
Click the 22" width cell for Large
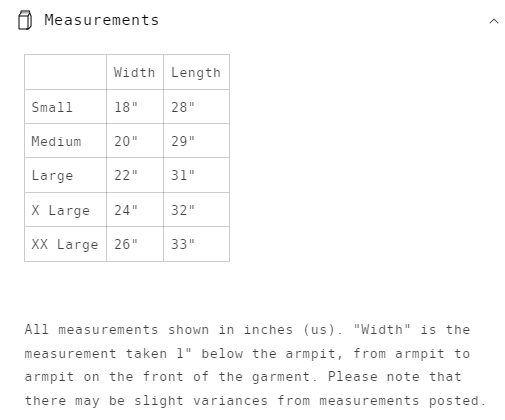pyautogui.click(x=135, y=175)
